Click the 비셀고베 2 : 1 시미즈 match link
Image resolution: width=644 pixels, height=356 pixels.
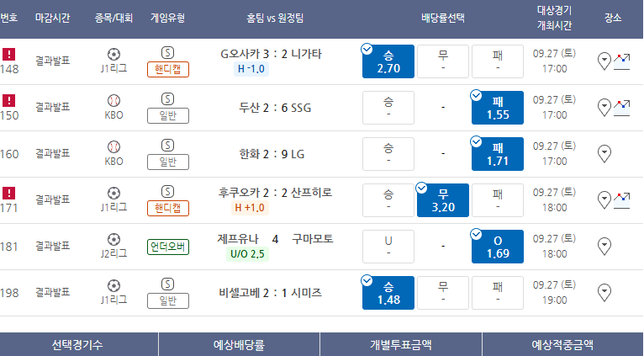pyautogui.click(x=269, y=293)
